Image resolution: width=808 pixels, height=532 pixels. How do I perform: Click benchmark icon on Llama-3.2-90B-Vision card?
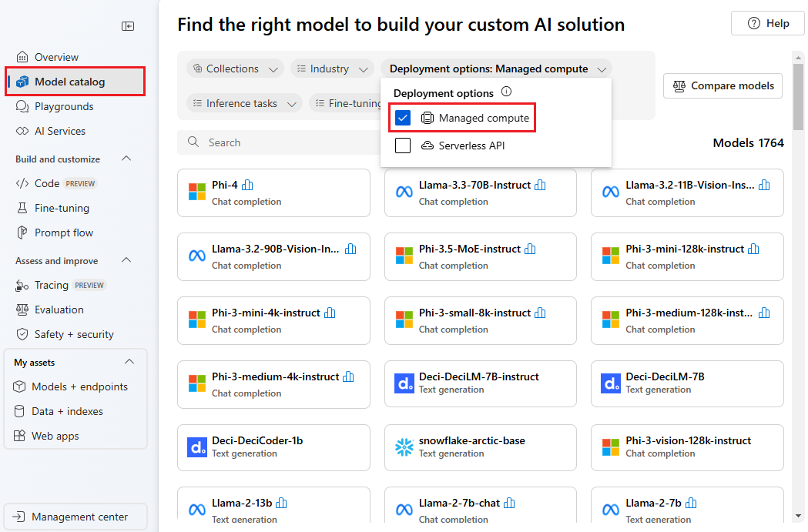pyautogui.click(x=350, y=249)
